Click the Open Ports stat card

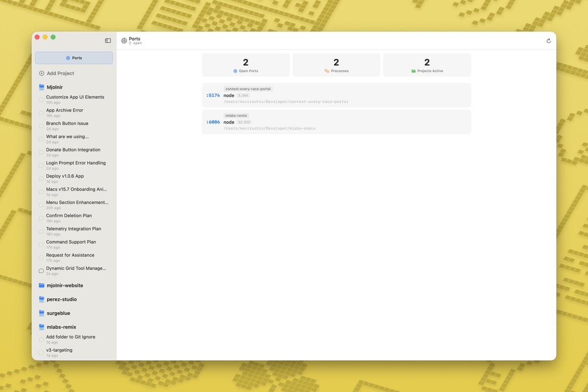(x=245, y=65)
